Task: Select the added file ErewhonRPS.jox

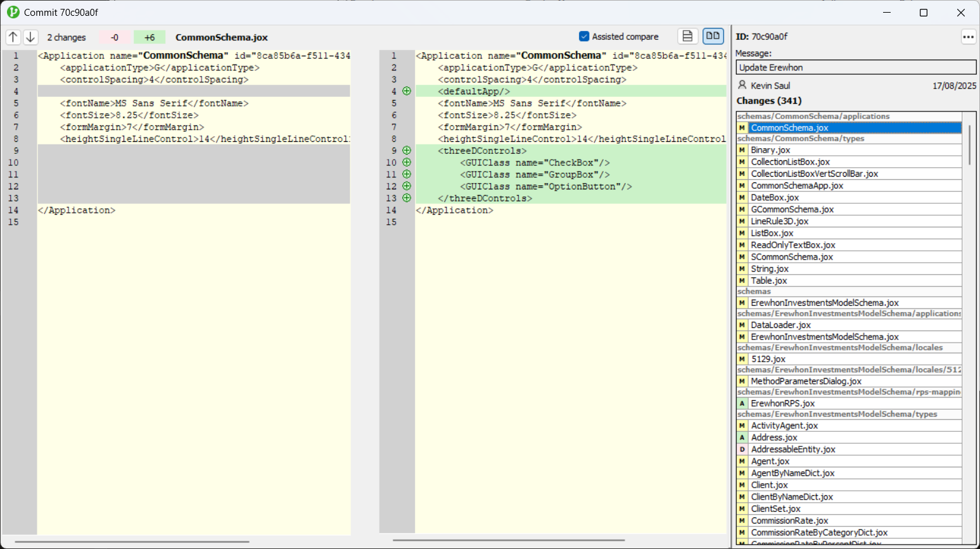Action: 782,403
